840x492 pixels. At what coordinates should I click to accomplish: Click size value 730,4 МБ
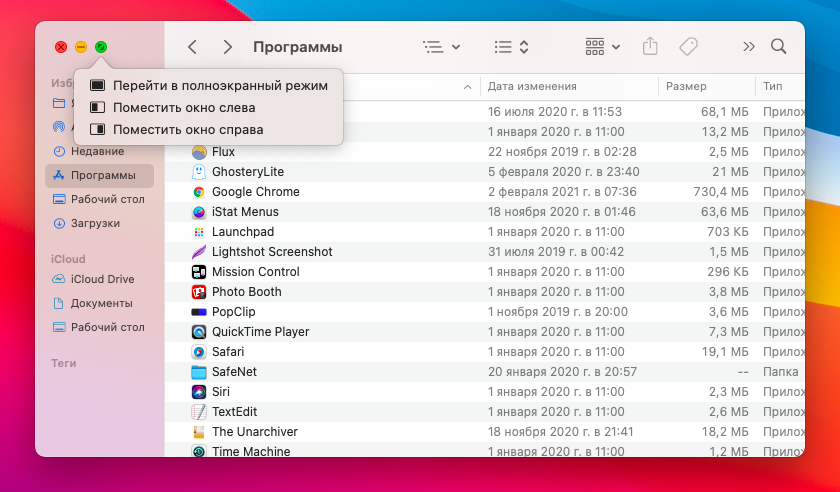[721, 192]
